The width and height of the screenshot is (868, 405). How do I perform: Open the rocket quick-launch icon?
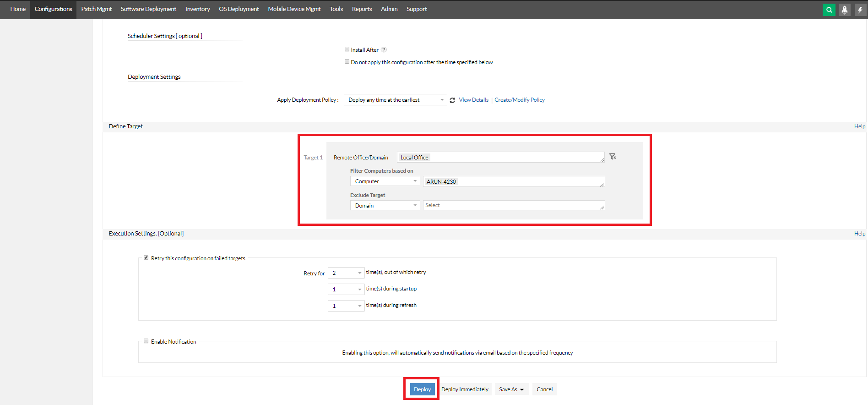pyautogui.click(x=845, y=10)
